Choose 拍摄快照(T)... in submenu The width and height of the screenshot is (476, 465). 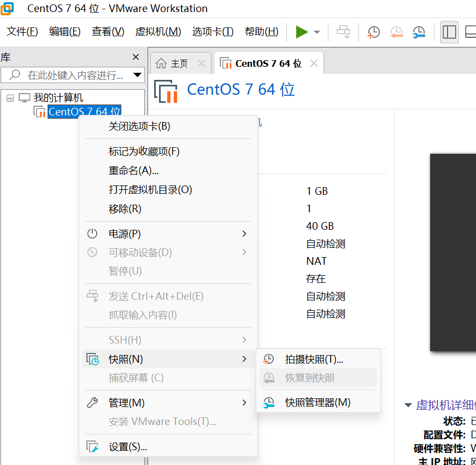coord(318,359)
